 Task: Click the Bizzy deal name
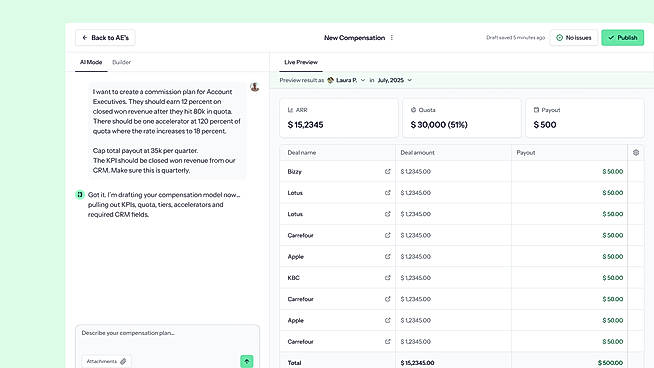[294, 171]
